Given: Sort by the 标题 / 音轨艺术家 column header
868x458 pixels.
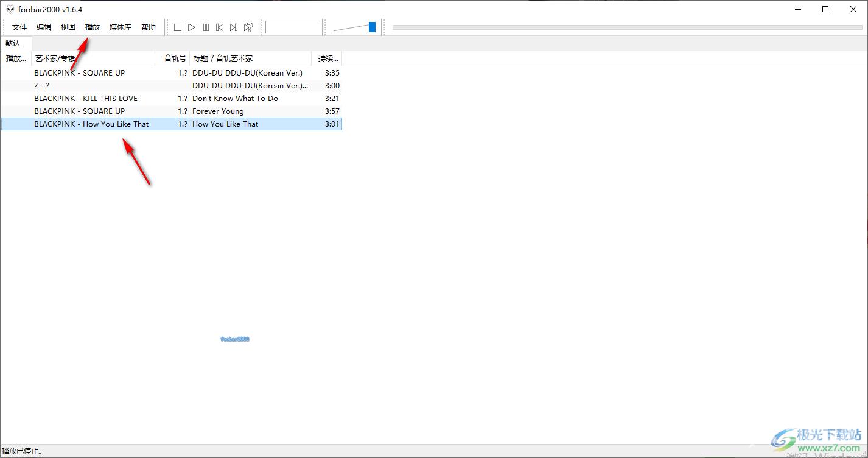Looking at the screenshot, I should [x=251, y=58].
